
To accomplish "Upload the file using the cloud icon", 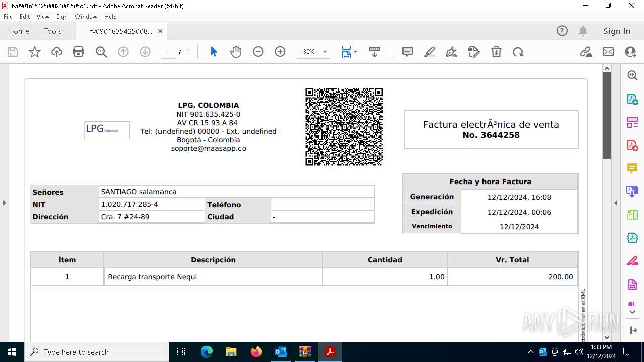I will point(57,52).
